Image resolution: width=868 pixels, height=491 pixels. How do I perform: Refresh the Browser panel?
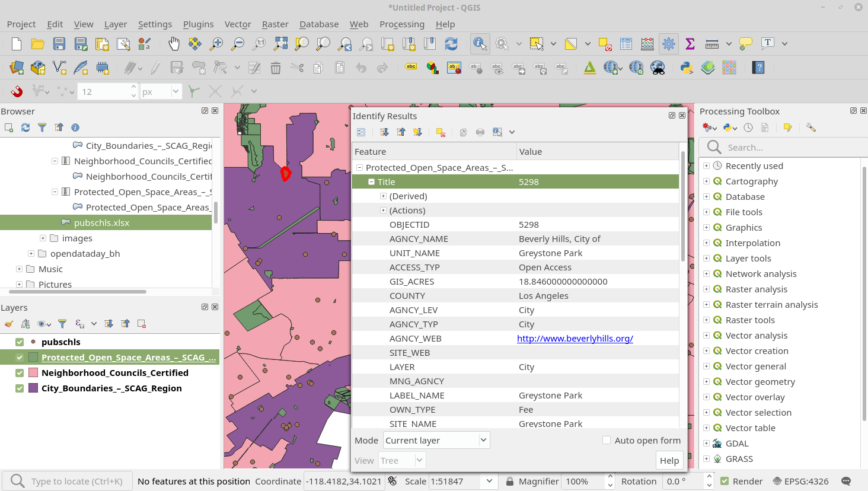pyautogui.click(x=25, y=127)
